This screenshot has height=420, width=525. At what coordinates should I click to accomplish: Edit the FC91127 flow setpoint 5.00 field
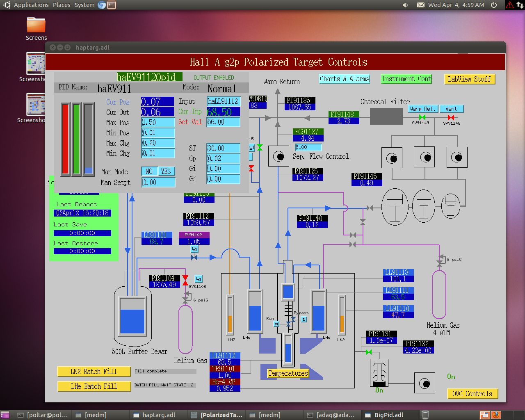coord(308,147)
